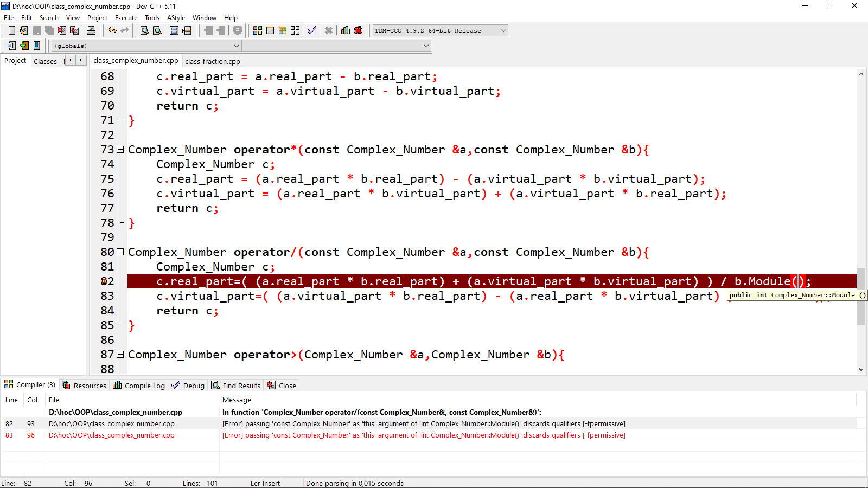This screenshot has width=868, height=488.
Task: Open the Compile Log panel tab
Action: click(x=139, y=386)
